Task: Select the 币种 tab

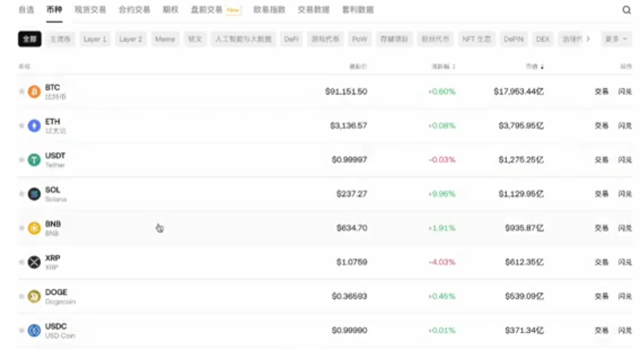Action: tap(54, 10)
